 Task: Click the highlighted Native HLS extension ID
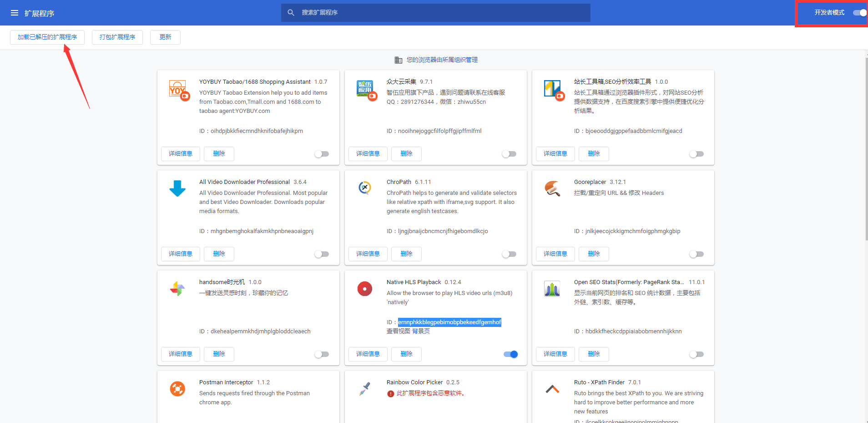pyautogui.click(x=449, y=322)
